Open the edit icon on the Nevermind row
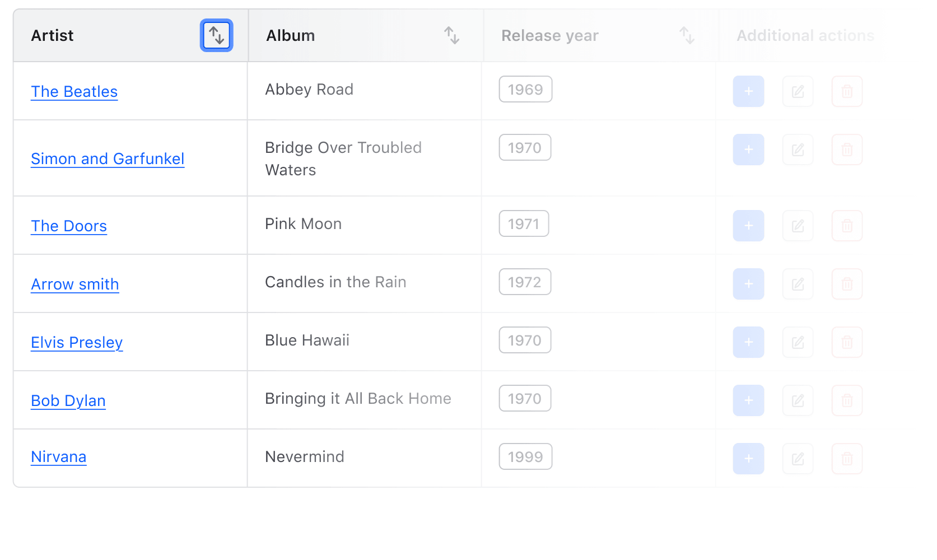This screenshot has height=560, width=937. click(798, 459)
